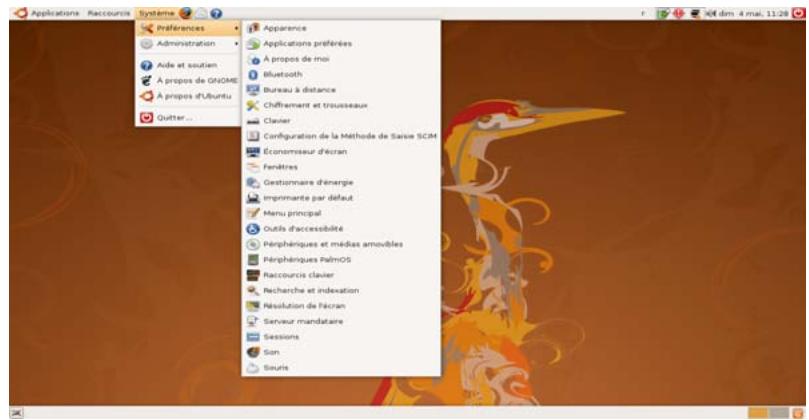The image size is (809, 420).
Task: Open Gestionnaire d'énergie icon
Action: tap(253, 183)
